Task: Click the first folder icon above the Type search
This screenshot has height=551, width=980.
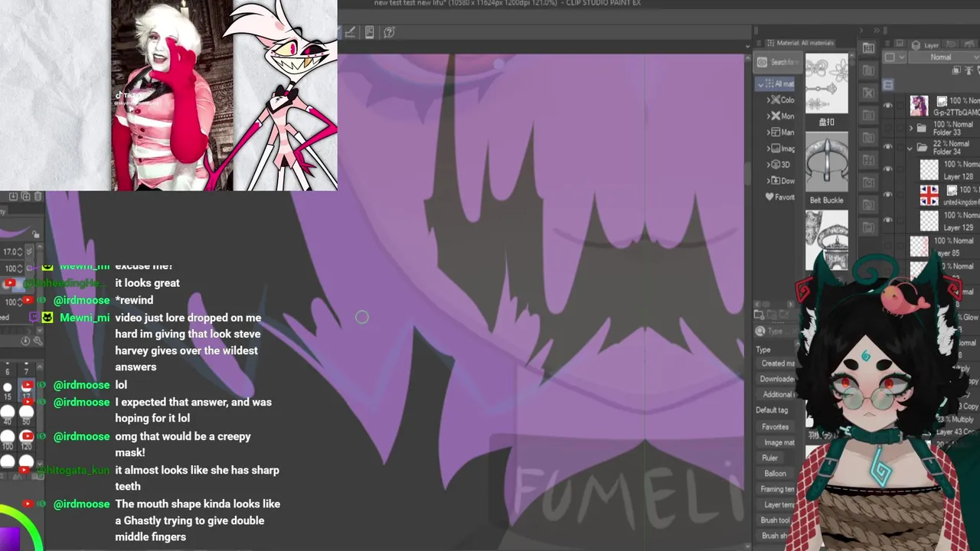Action: pos(759,315)
